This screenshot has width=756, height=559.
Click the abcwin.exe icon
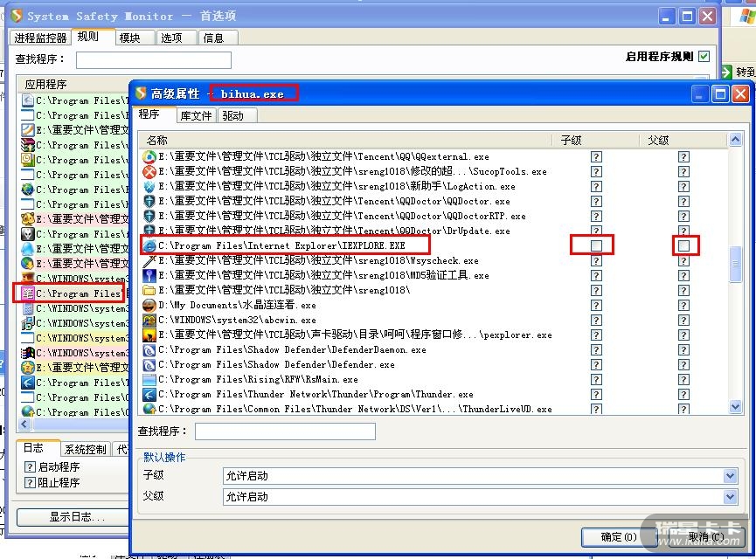[149, 320]
